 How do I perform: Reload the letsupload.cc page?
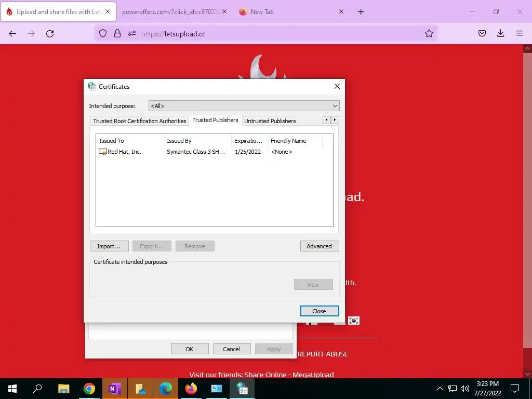[x=50, y=34]
